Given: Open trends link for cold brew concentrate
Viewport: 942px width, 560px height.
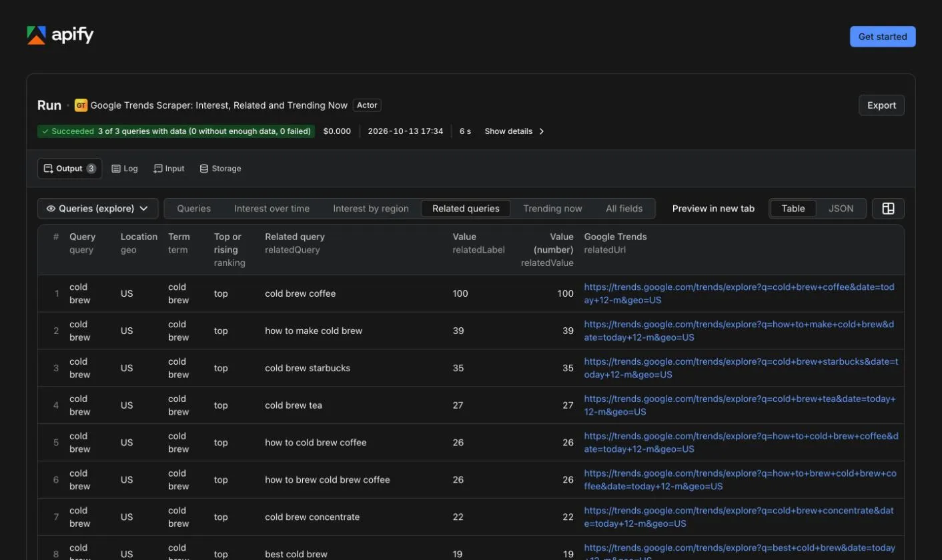Looking at the screenshot, I should click(739, 517).
